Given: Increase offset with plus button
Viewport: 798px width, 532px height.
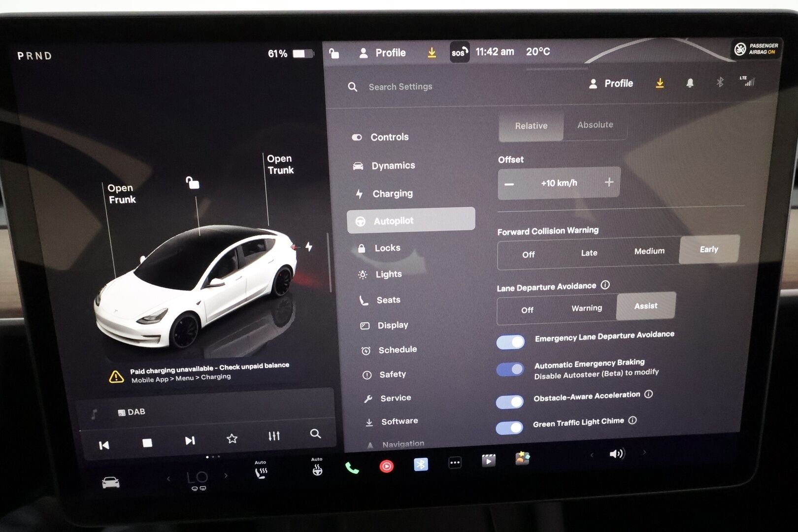Looking at the screenshot, I should coord(609,182).
